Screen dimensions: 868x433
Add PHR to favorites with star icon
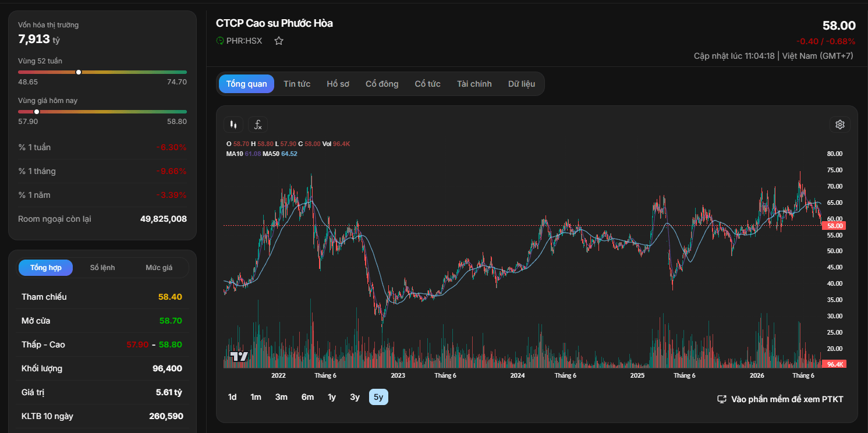click(279, 41)
